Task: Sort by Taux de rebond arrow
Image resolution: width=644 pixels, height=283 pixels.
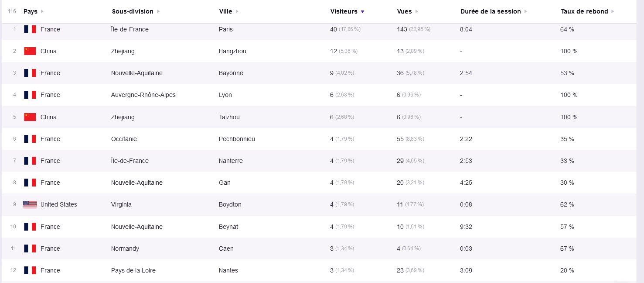Action: click(x=613, y=12)
